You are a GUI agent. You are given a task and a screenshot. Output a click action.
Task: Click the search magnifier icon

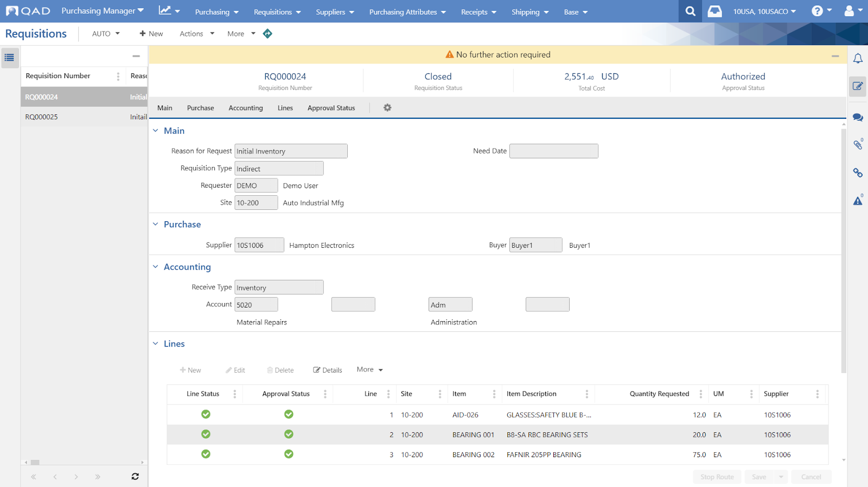[690, 11]
